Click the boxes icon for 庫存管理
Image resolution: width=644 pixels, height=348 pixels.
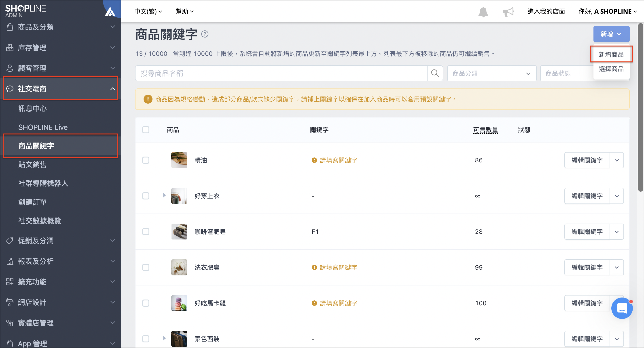[x=10, y=47]
